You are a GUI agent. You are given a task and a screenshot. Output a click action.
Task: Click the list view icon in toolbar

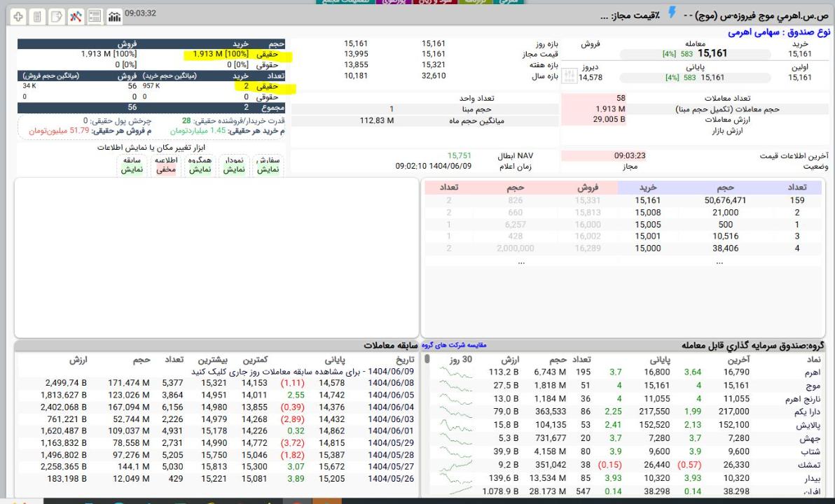94,15
